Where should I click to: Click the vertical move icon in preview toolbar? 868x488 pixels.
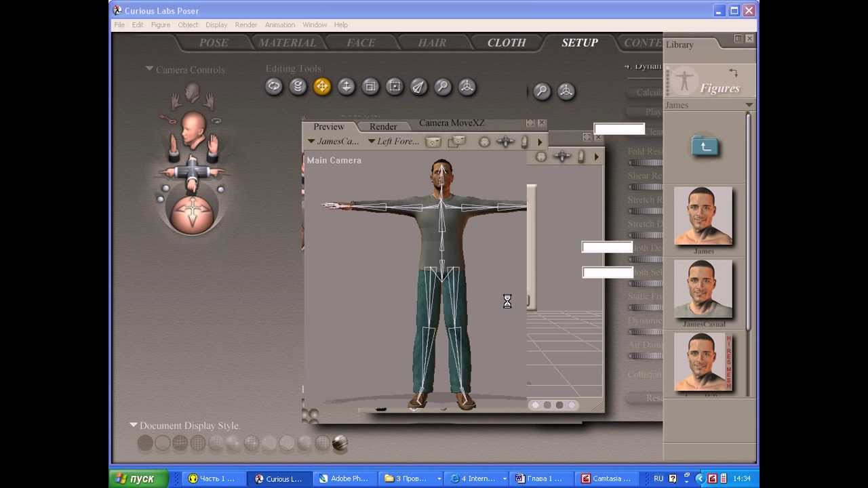pyautogui.click(x=524, y=142)
